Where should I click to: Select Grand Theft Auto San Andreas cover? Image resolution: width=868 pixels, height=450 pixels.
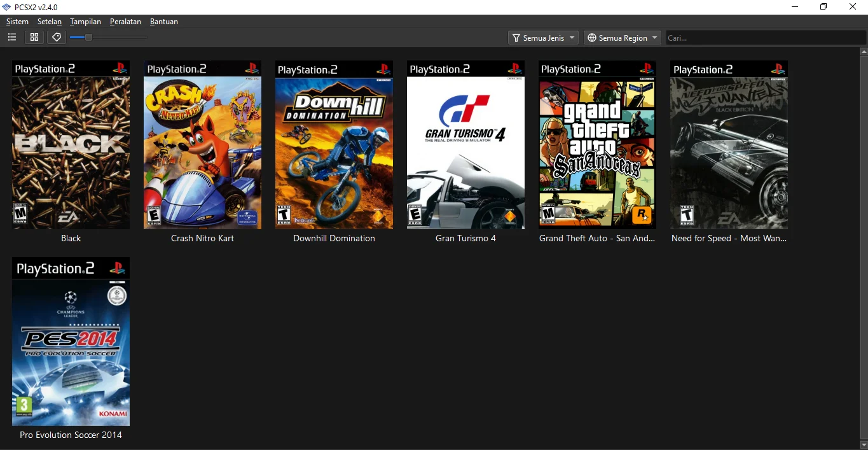click(597, 145)
